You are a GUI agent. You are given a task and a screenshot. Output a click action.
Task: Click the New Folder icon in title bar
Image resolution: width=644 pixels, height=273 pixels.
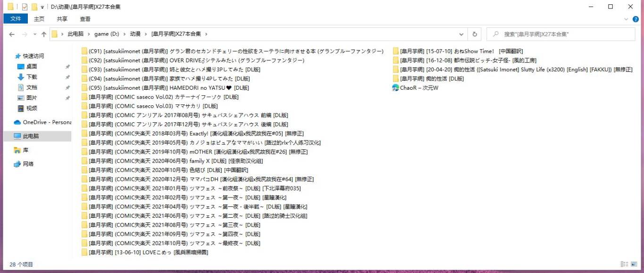[34, 7]
